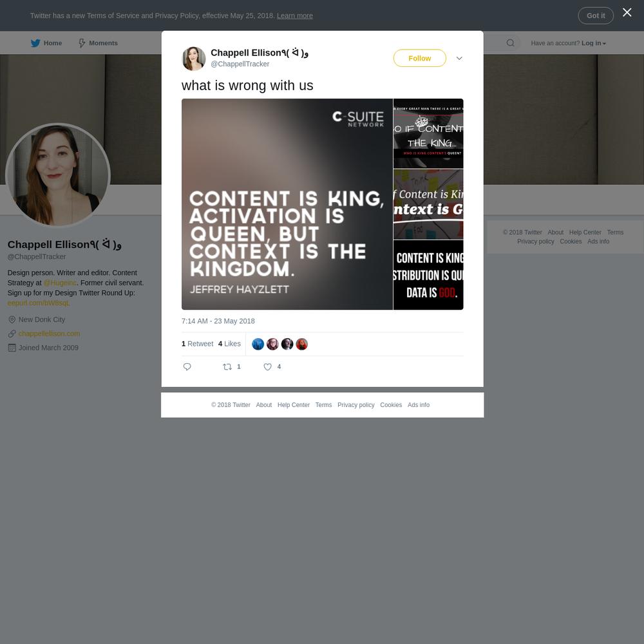Open Cookies link under the tweet
This screenshot has width=644, height=644.
(x=391, y=405)
